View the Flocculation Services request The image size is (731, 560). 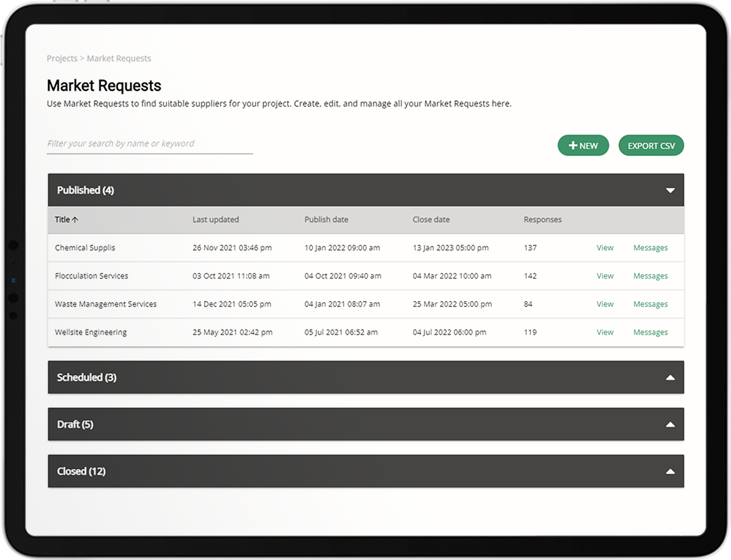coord(605,276)
